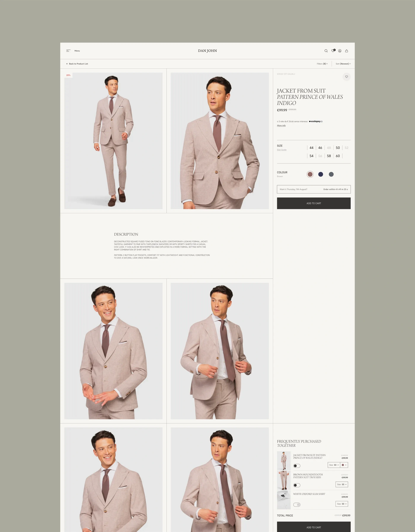Open the shopping bag icon
This screenshot has width=415, height=532.
[347, 51]
